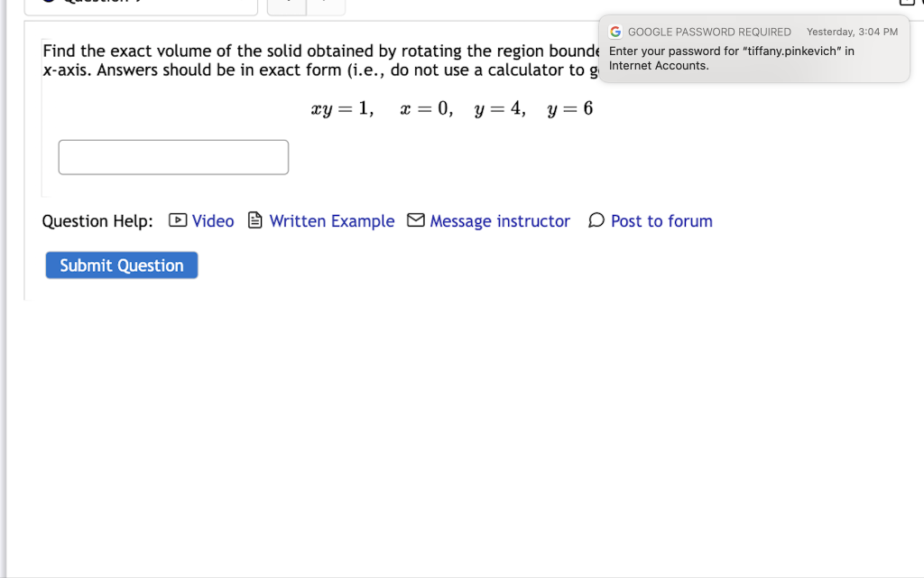This screenshot has height=578, width=924.
Task: Open the Video help link
Action: [x=213, y=220]
